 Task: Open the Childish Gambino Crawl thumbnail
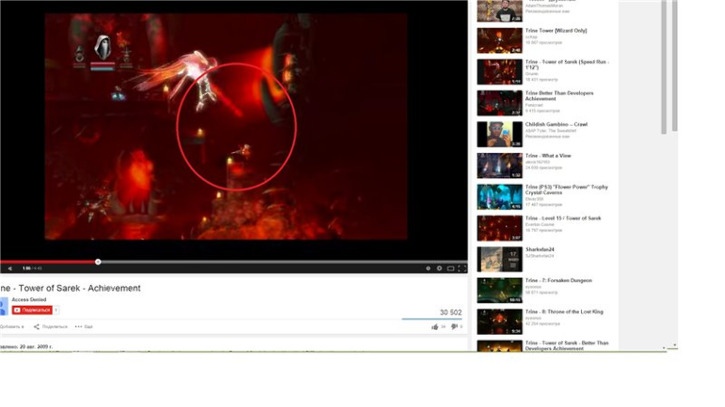[x=500, y=134]
